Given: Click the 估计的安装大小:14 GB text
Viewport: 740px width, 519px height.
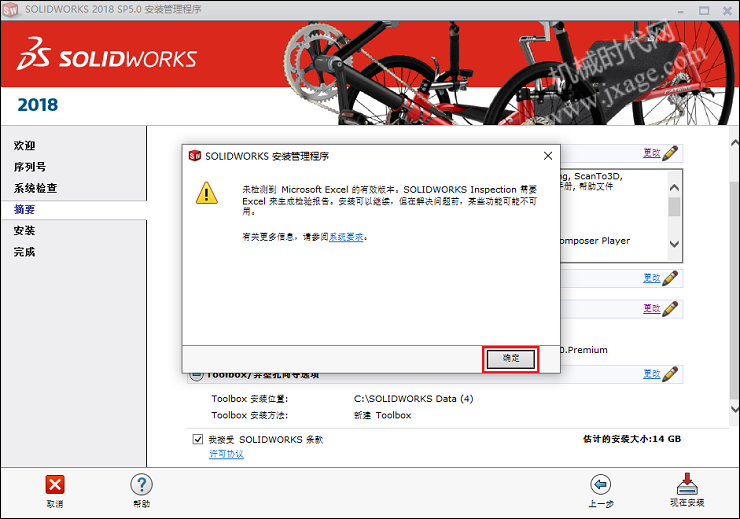Looking at the screenshot, I should tap(632, 439).
